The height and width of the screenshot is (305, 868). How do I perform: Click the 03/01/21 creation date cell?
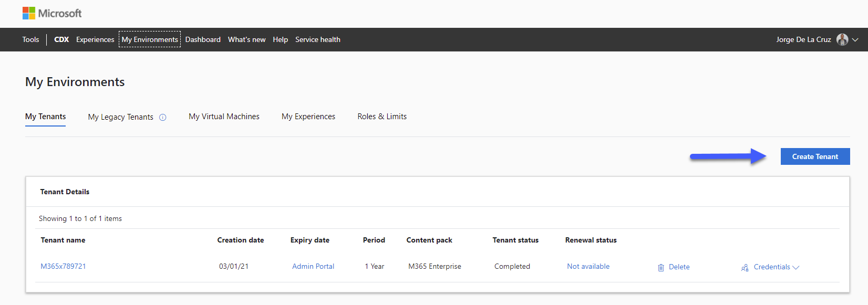[234, 266]
